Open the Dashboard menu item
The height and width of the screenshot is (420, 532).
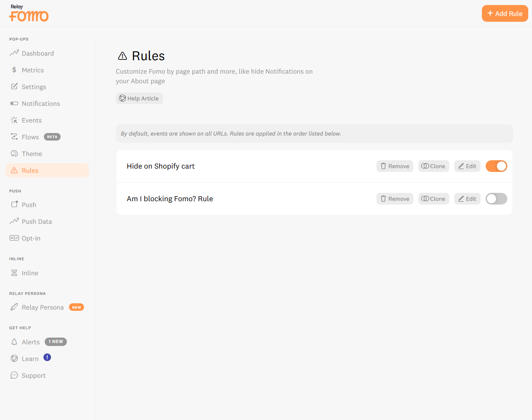coord(47,53)
